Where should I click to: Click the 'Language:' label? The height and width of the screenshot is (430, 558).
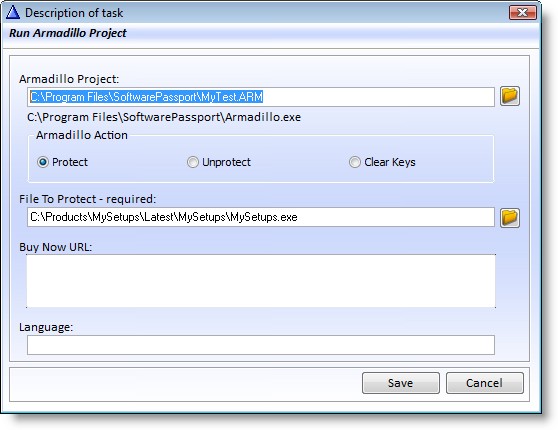[46, 327]
